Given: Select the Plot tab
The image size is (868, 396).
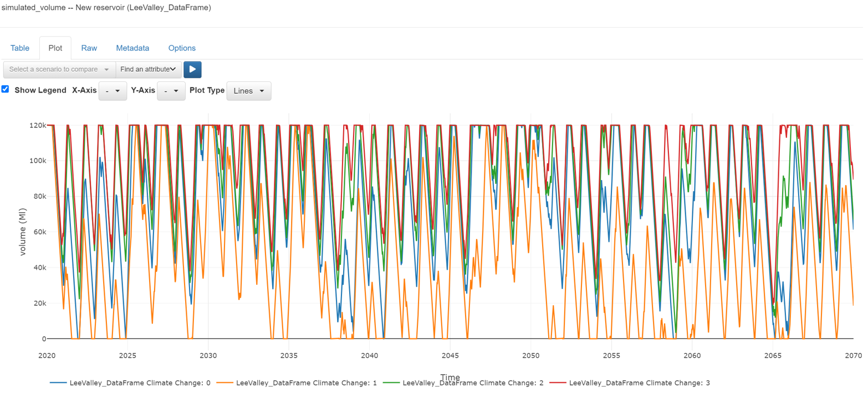Looking at the screenshot, I should pyautogui.click(x=55, y=48).
